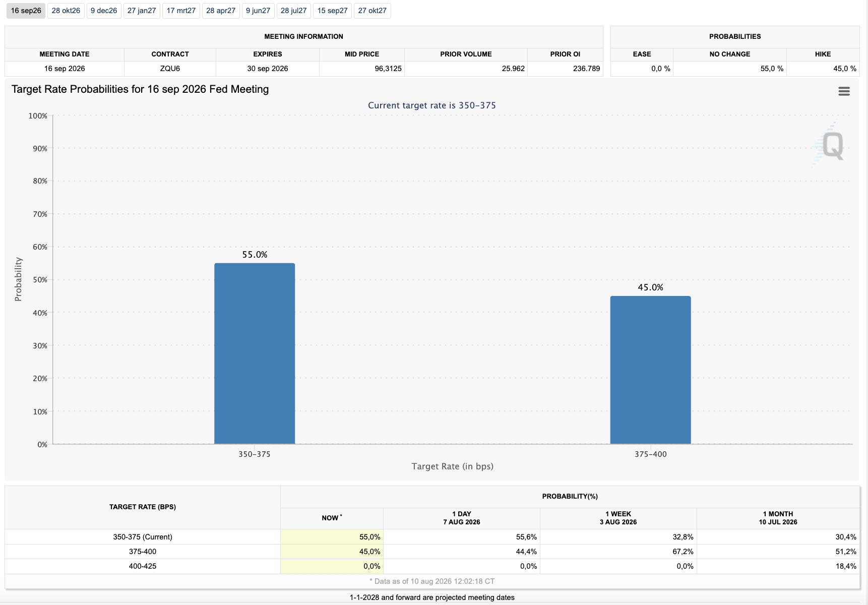Select the 1 Week value 32,8%
This screenshot has width=868, height=605.
pyautogui.click(x=683, y=537)
